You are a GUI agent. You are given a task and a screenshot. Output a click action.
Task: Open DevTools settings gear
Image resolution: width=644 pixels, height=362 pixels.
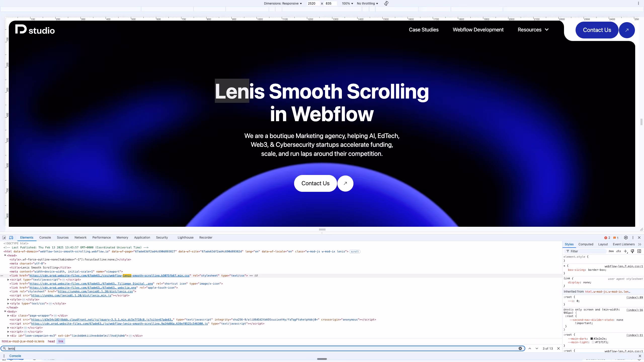[626, 238]
